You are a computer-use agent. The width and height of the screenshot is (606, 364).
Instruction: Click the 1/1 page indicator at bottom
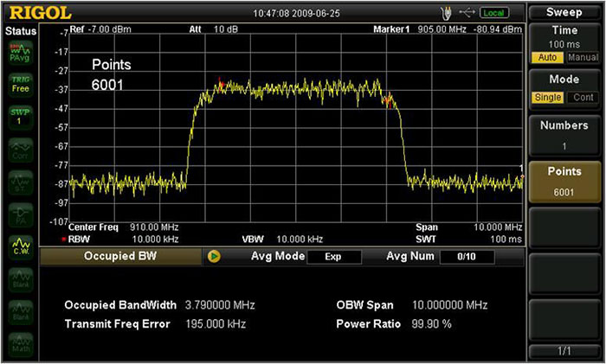[x=564, y=353]
